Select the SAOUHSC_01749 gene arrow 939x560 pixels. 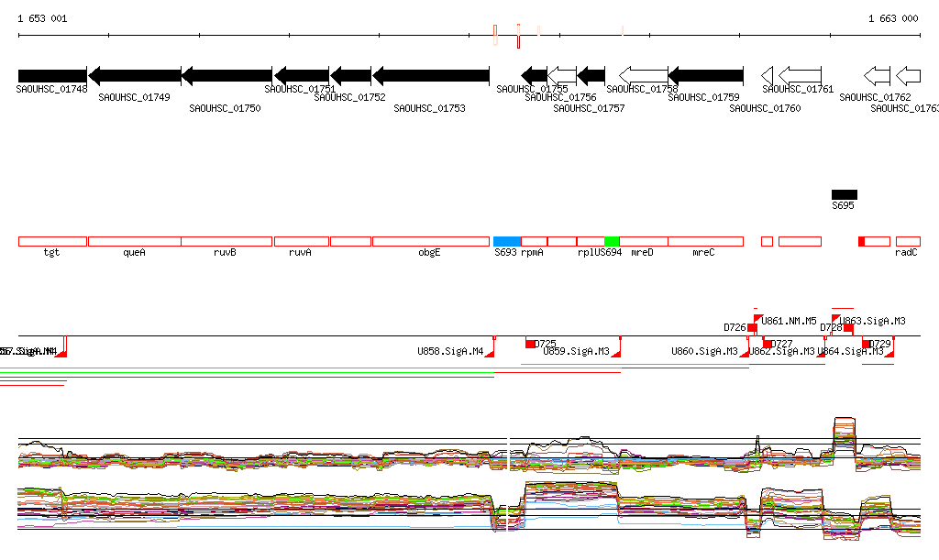coord(135,76)
